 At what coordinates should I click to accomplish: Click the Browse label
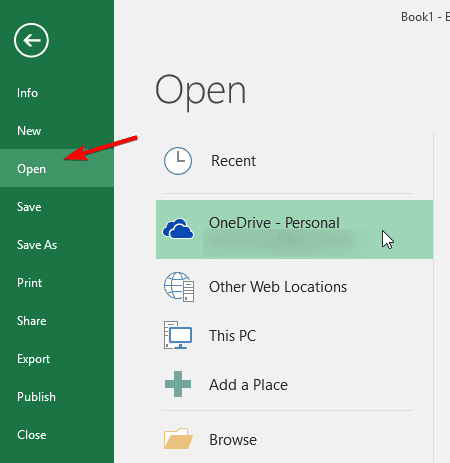point(233,440)
